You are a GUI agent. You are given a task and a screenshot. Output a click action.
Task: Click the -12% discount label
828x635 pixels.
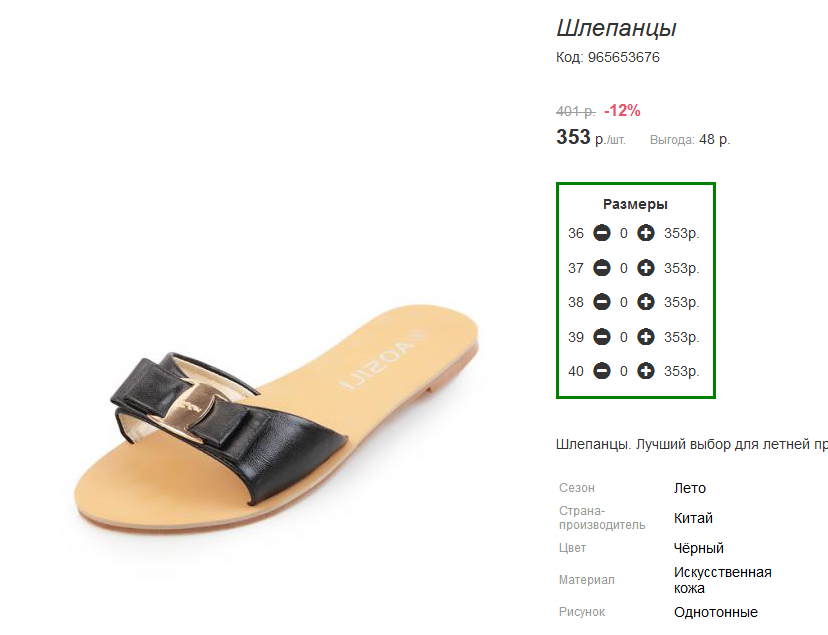click(x=622, y=111)
